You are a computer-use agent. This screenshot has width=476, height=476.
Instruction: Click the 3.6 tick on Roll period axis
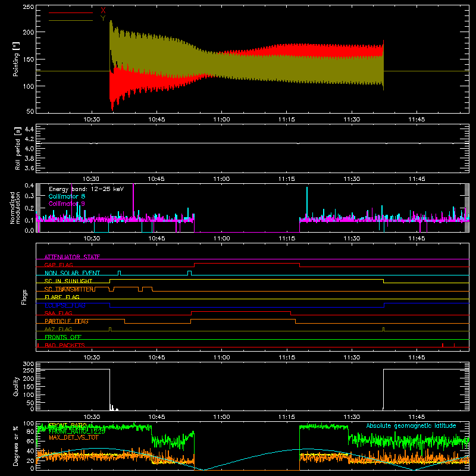tap(29, 168)
